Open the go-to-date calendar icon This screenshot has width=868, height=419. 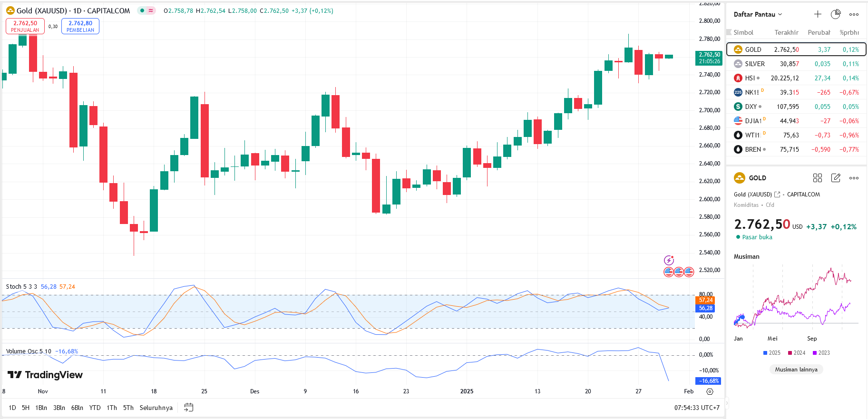pyautogui.click(x=189, y=408)
